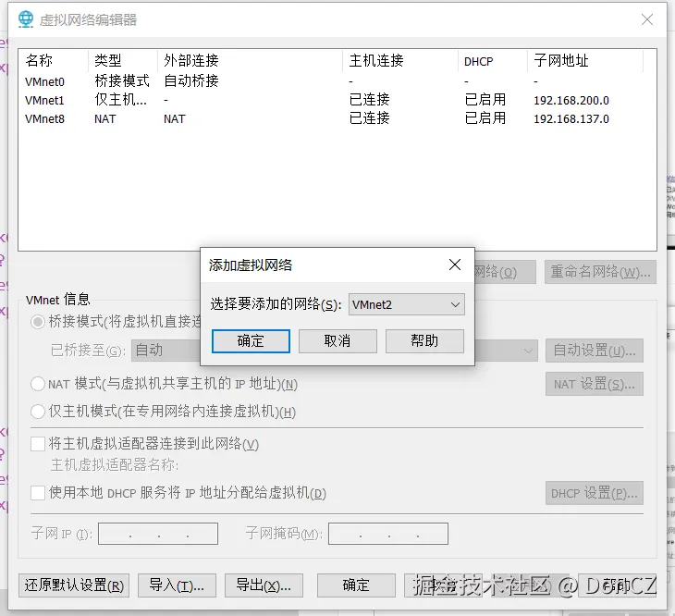Click the DHCP 设置(P)... button
The height and width of the screenshot is (616, 675).
pyautogui.click(x=594, y=493)
